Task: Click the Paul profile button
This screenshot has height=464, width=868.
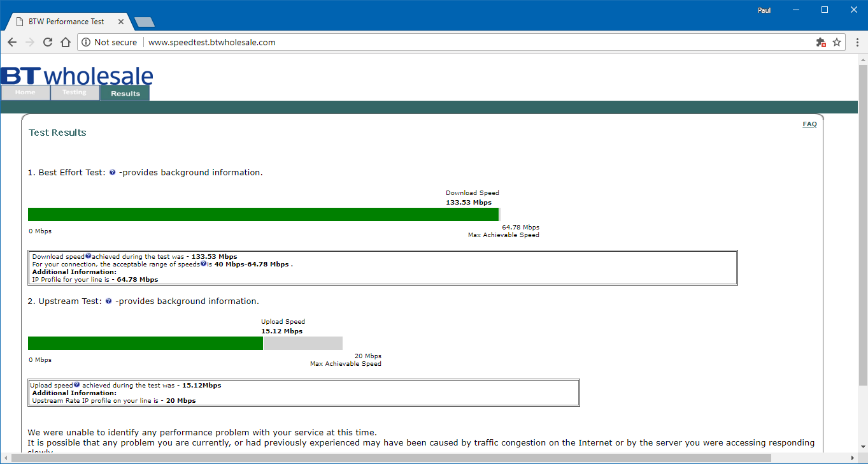Action: pyautogui.click(x=764, y=10)
